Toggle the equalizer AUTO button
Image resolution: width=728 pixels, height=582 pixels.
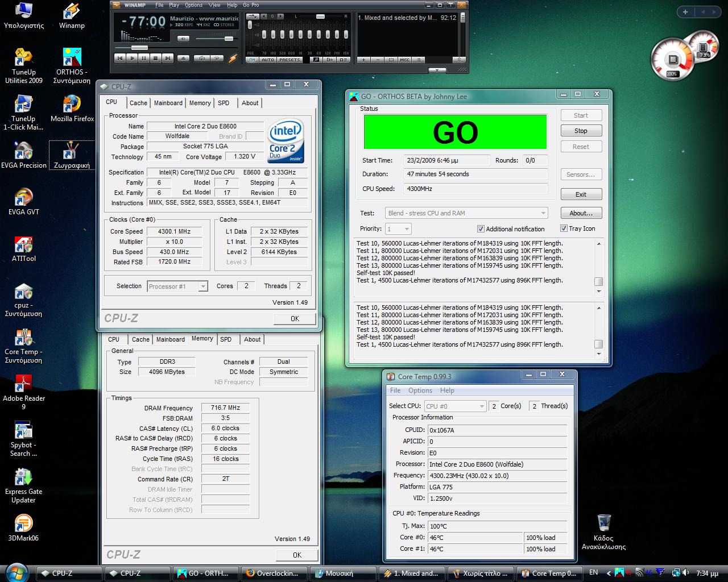pos(268,60)
